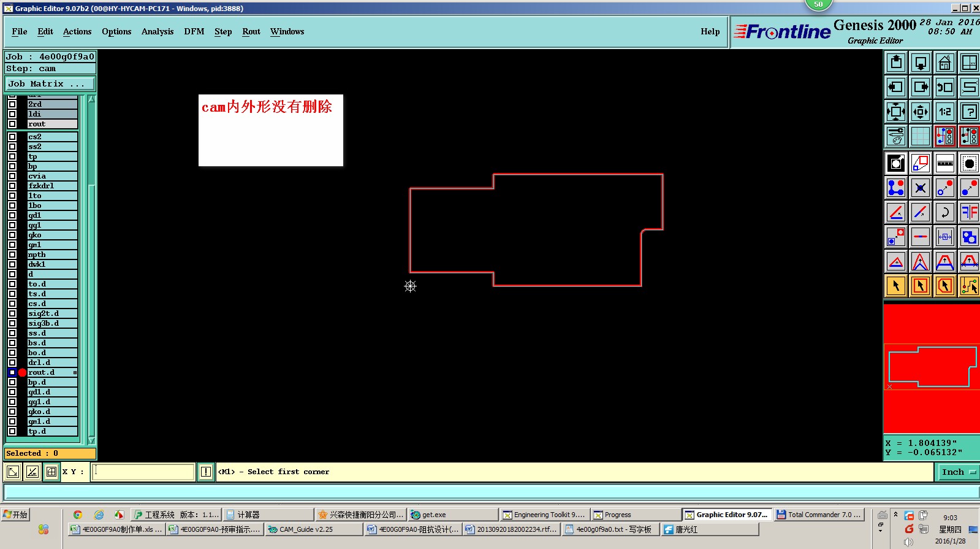Image resolution: width=980 pixels, height=549 pixels.
Task: Click the mirrored F flip icon
Action: 970,212
